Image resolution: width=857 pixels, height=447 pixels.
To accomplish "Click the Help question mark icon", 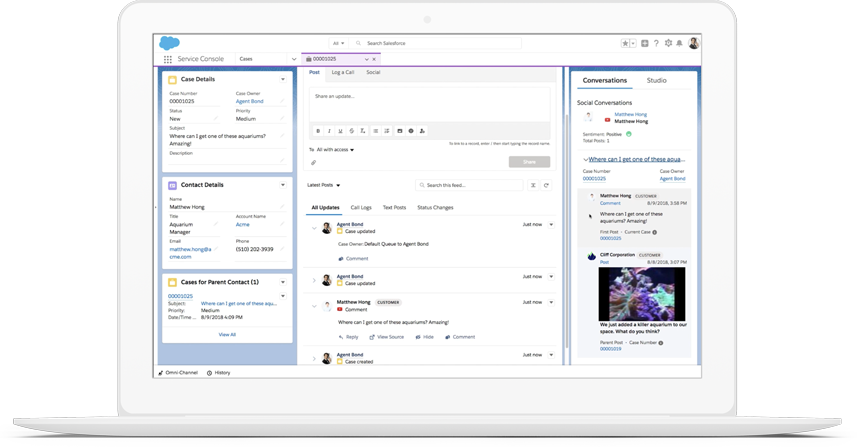I will [656, 44].
